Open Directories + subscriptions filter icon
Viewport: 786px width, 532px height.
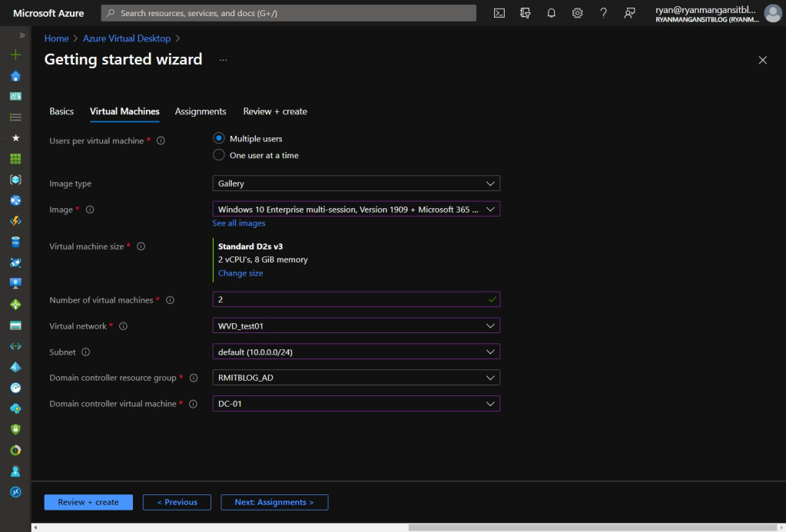tap(526, 13)
